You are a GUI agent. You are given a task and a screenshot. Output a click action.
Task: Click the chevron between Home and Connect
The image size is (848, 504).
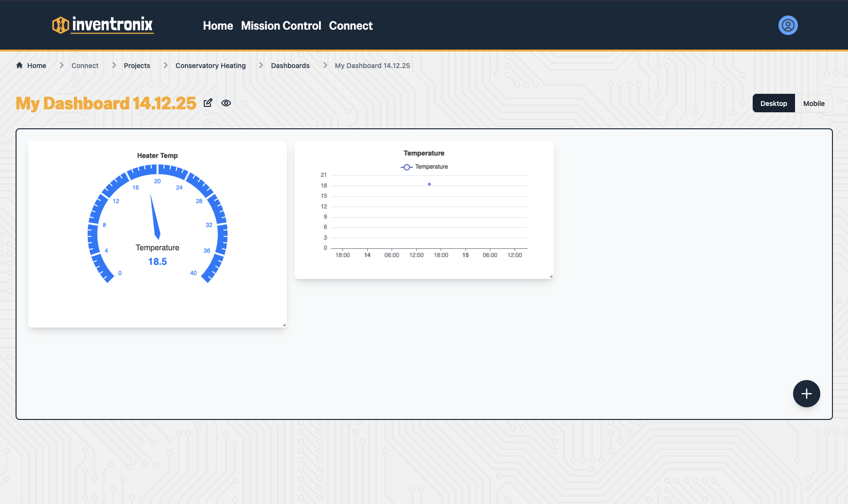pyautogui.click(x=61, y=65)
